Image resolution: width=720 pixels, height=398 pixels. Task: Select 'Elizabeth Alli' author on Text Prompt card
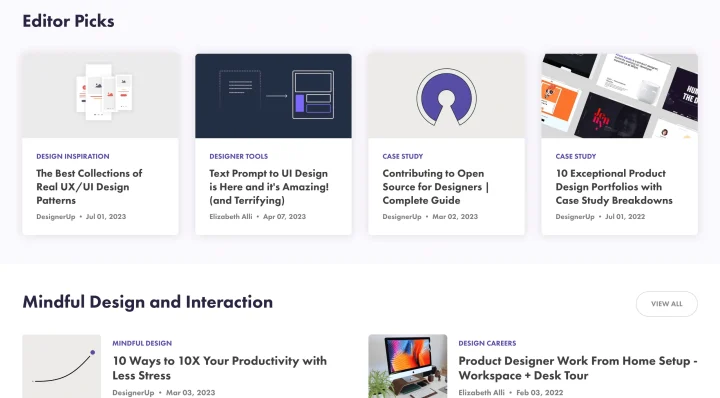pyautogui.click(x=231, y=217)
